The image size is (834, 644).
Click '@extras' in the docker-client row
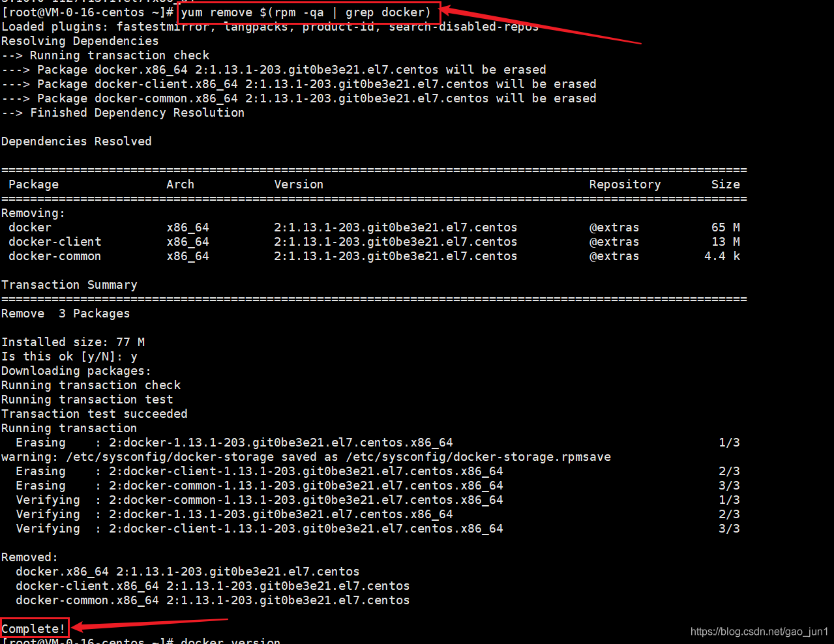pyautogui.click(x=614, y=242)
